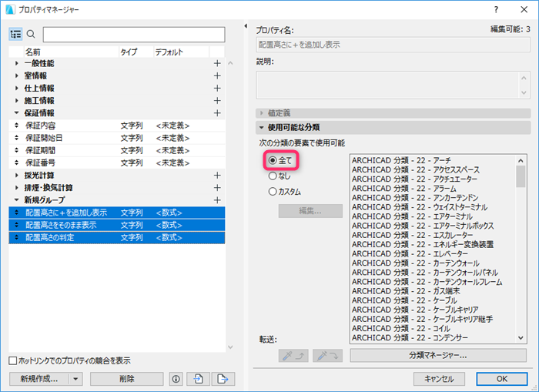Toggle the tree list view icon

click(x=15, y=34)
